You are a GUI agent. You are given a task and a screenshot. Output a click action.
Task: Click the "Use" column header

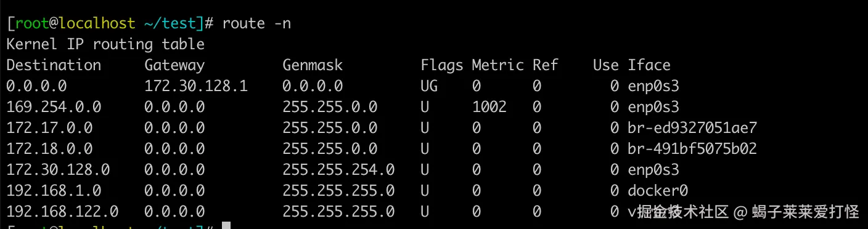point(606,65)
